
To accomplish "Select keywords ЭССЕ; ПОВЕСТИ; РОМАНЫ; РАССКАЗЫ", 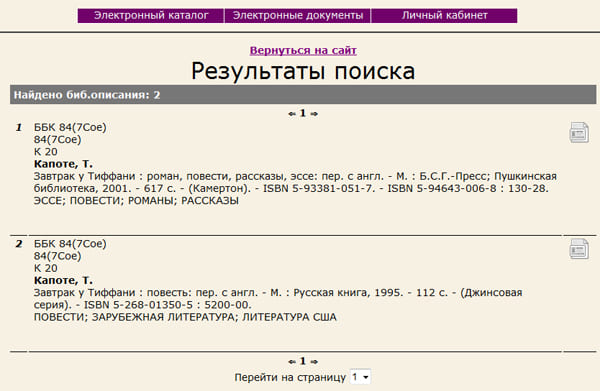I will point(136,201).
